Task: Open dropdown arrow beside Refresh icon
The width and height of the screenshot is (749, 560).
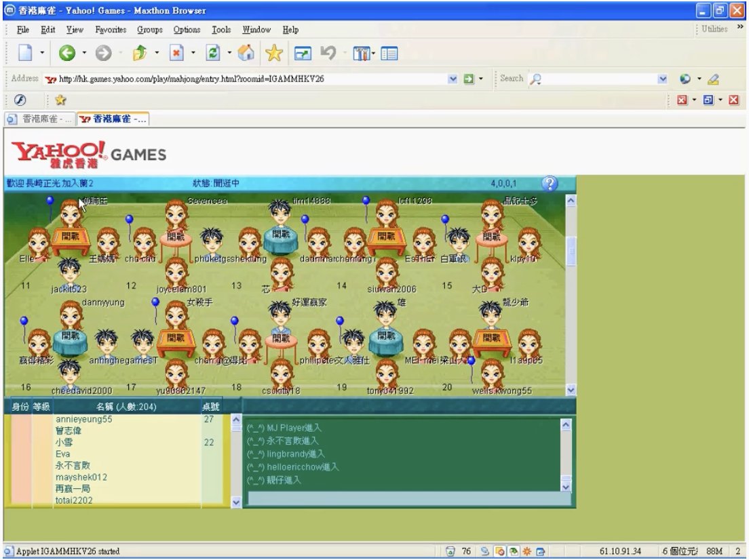Action: 229,52
